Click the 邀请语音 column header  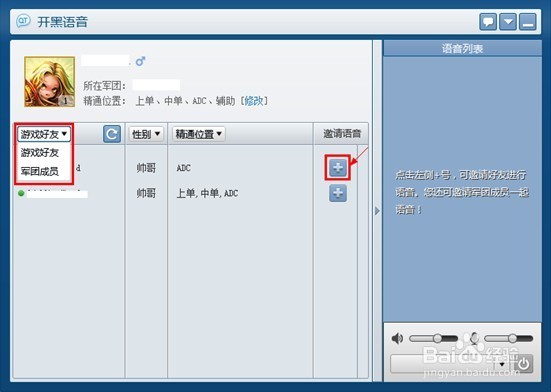[342, 133]
